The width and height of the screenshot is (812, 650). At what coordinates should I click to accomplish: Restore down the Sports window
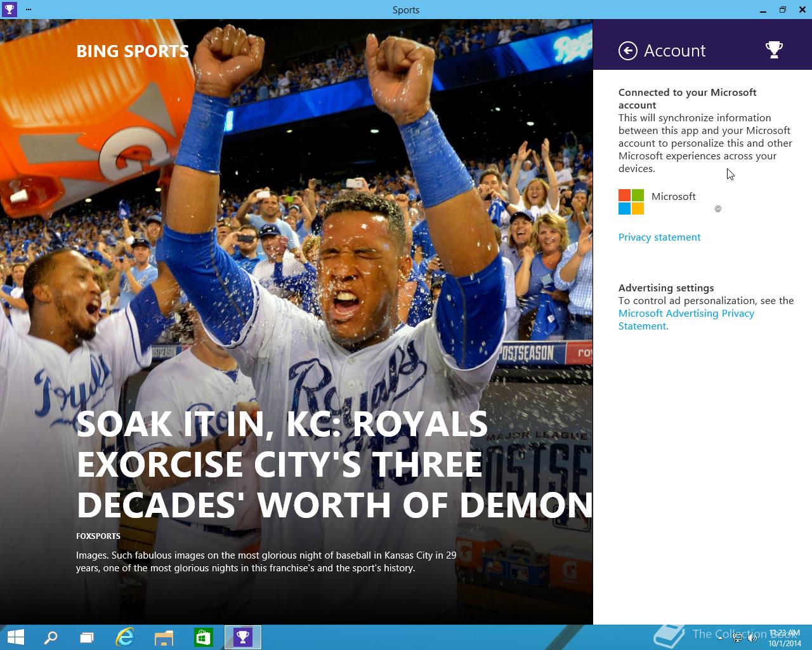click(783, 10)
